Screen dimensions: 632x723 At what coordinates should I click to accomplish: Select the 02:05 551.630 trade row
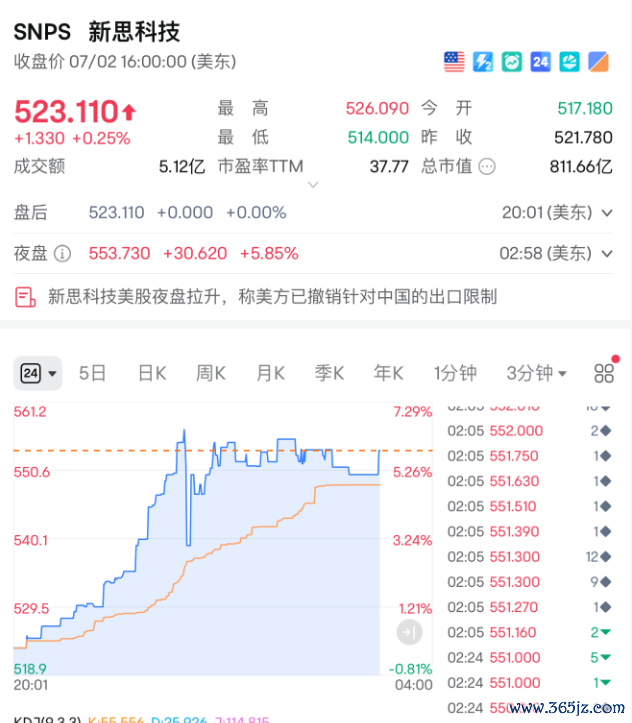[x=529, y=481]
